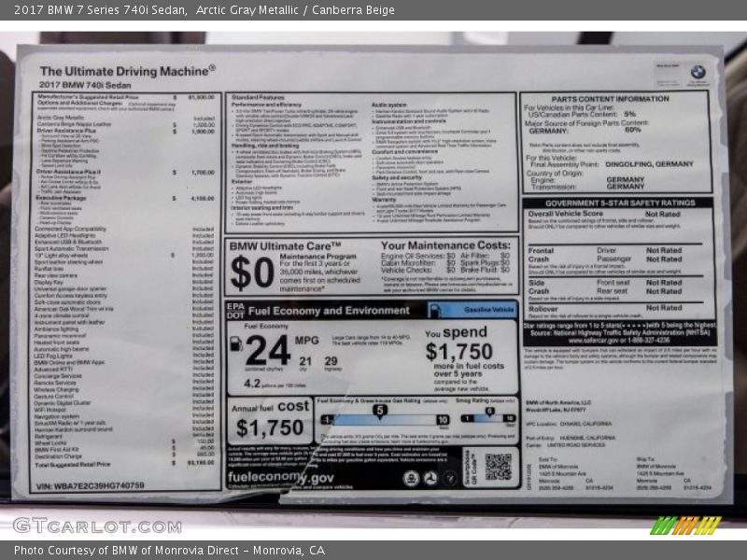Click the fuel pump icon beside 24 MPG
747x560 pixels.
[x=236, y=343]
